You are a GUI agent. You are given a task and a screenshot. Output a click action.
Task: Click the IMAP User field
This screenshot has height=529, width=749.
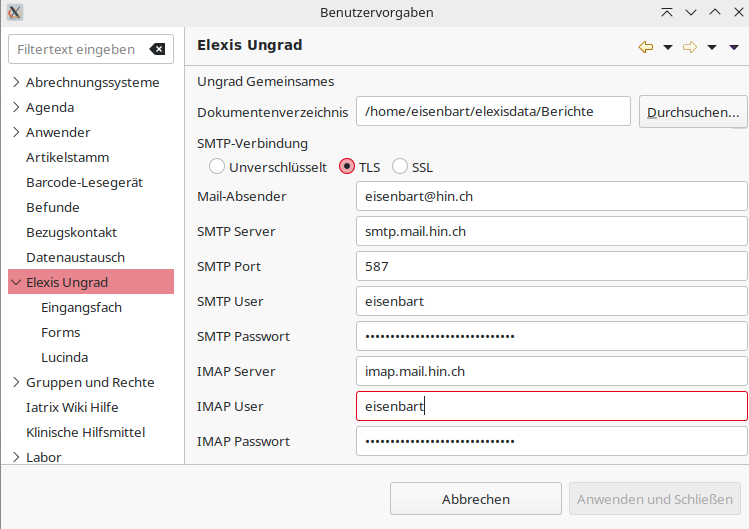click(x=552, y=406)
